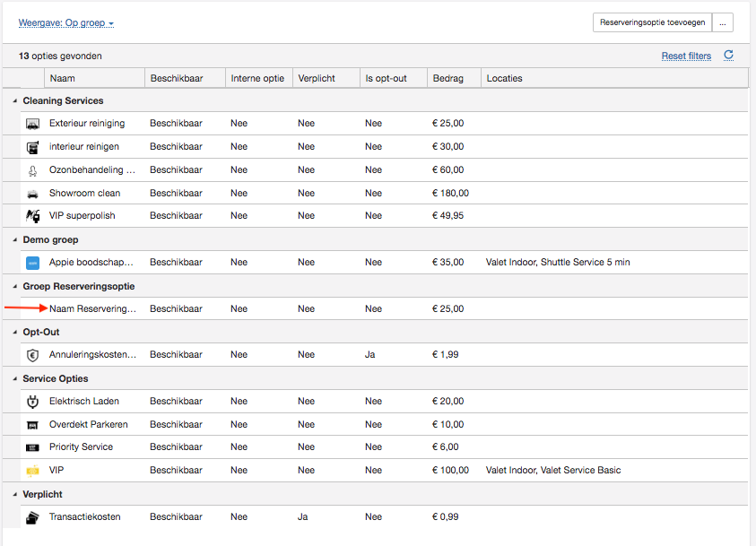
Task: Click the Priority Service icon
Action: 32,447
